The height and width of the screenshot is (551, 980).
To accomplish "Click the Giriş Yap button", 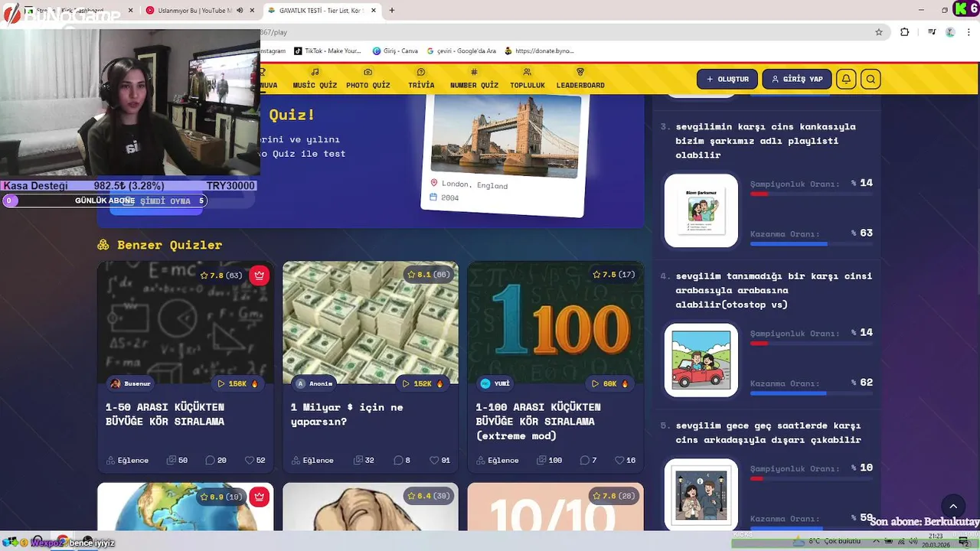I will point(797,79).
